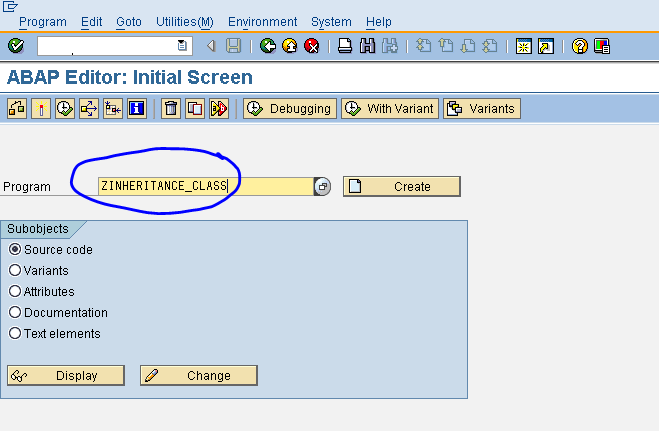Click the With Variant button
The image size is (659, 431).
coord(390,109)
